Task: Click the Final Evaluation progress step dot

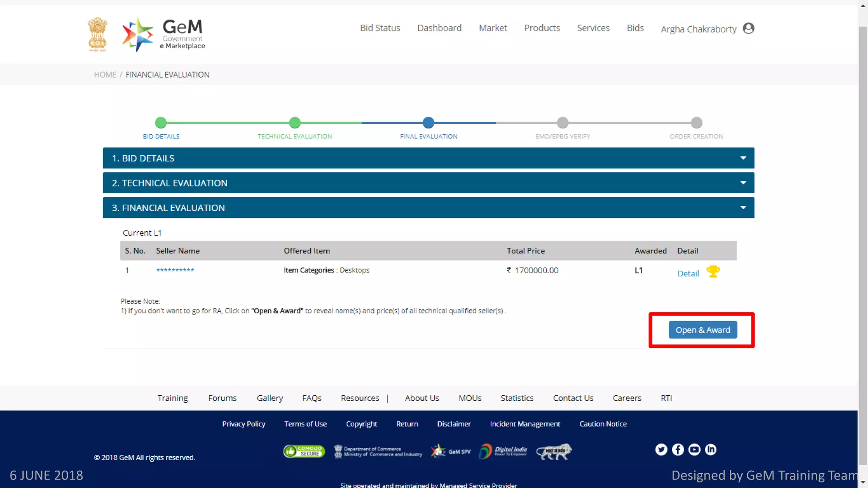Action: coord(428,123)
